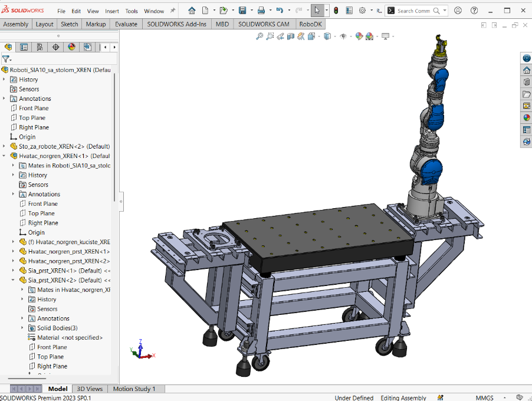The width and height of the screenshot is (532, 401).
Task: Expand the top-level History node
Action: [4, 80]
